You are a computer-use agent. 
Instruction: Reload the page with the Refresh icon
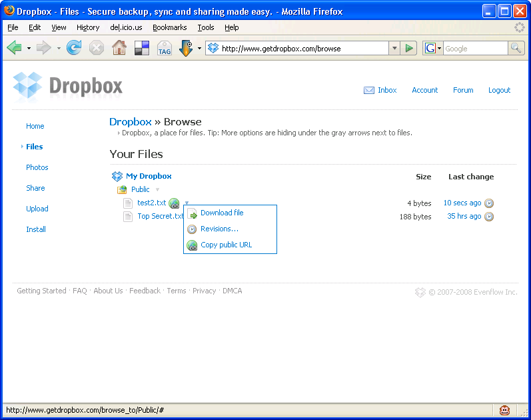[x=74, y=48]
